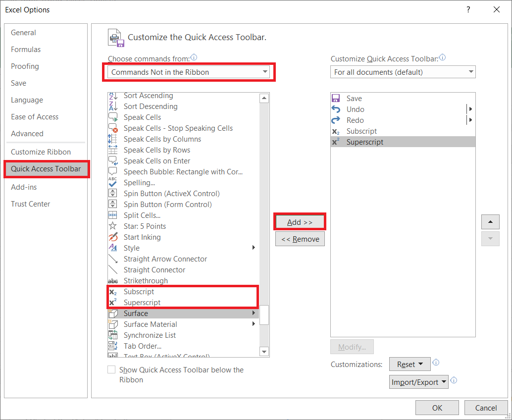Enable Show Quick Access Toolbar below Ribbon
Screen dimensions: 512x420
(111, 370)
